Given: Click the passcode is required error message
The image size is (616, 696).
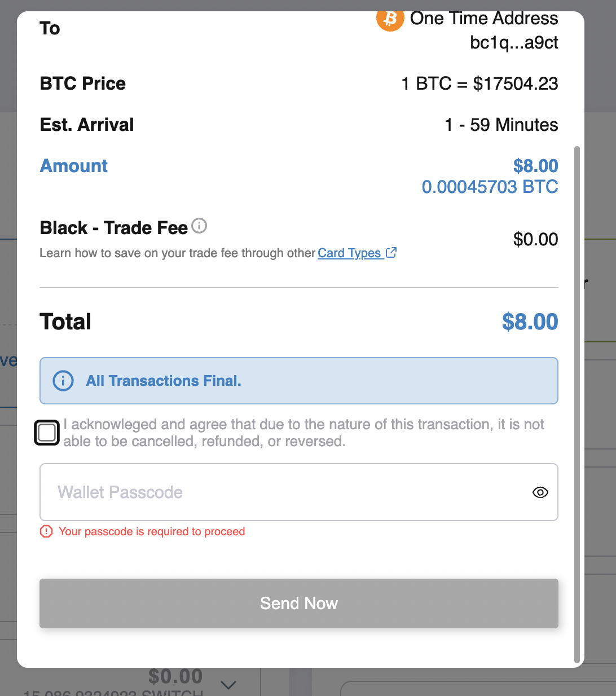Looking at the screenshot, I should 152,531.
